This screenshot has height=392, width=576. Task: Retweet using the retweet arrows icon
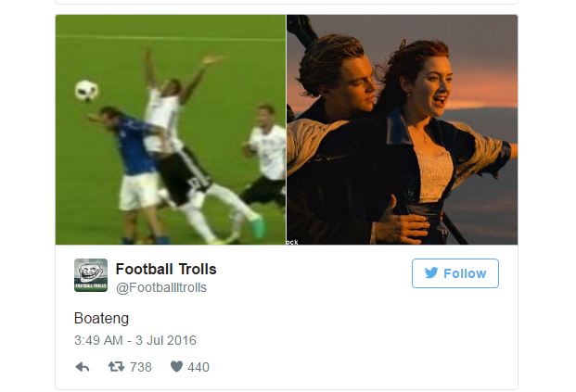click(116, 367)
